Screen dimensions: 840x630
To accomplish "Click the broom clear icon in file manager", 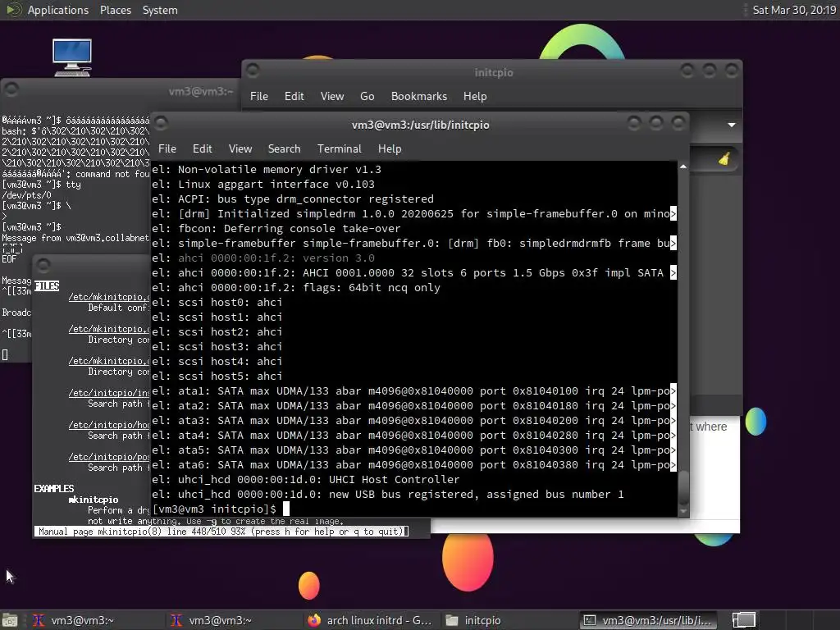I will [724, 159].
